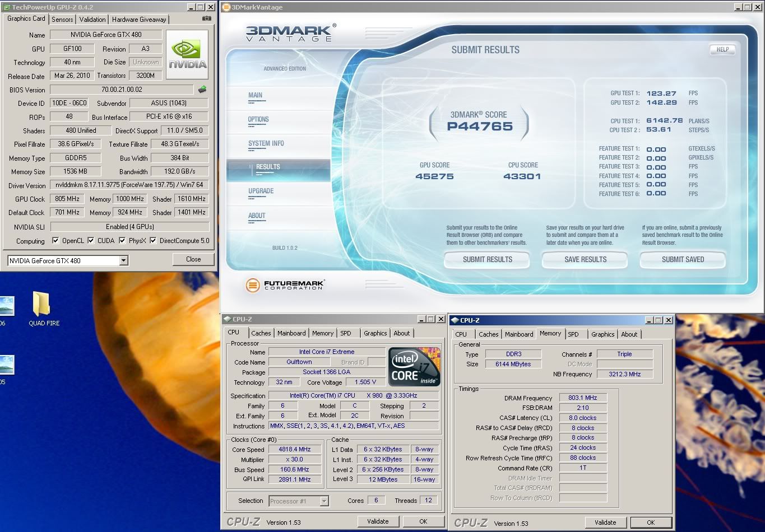Click the SAVE RESULTS button
Screen dimensions: 765x532
click(x=585, y=260)
